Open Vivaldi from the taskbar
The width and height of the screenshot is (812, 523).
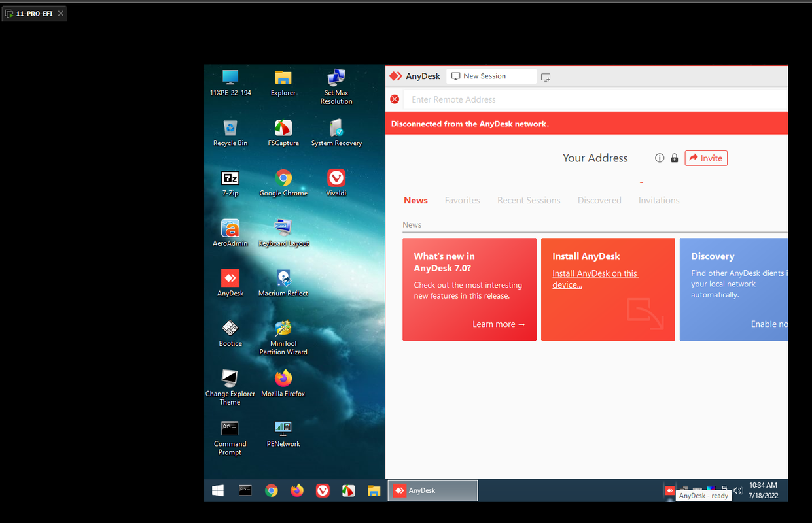click(323, 490)
